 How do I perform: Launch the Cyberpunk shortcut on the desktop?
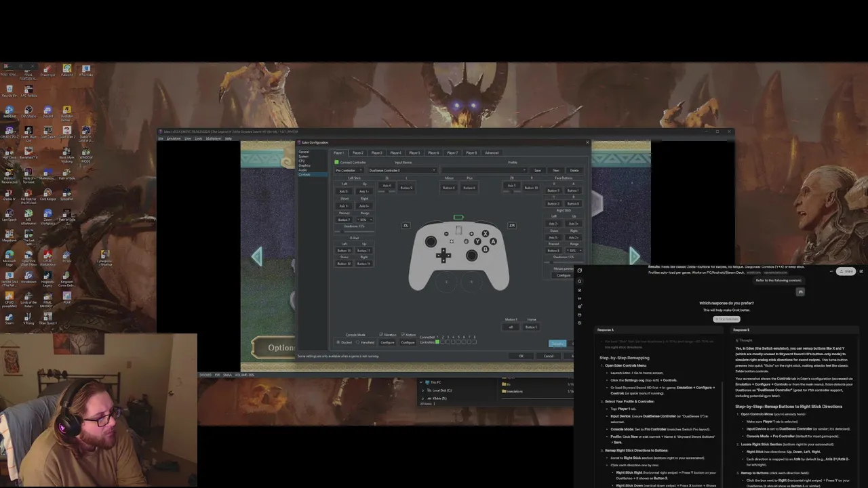coord(105,258)
